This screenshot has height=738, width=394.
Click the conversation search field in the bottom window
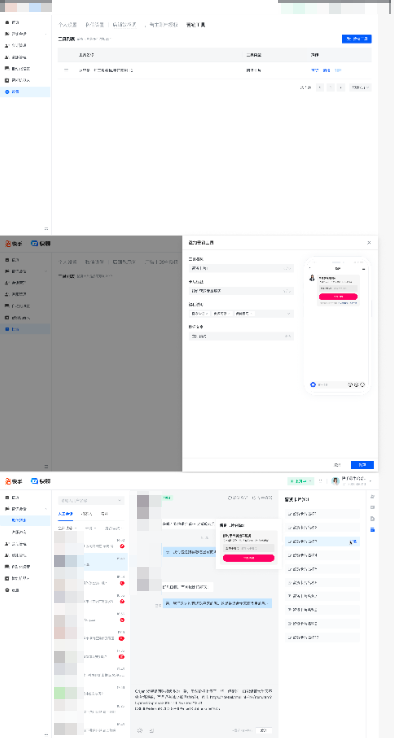(x=91, y=500)
